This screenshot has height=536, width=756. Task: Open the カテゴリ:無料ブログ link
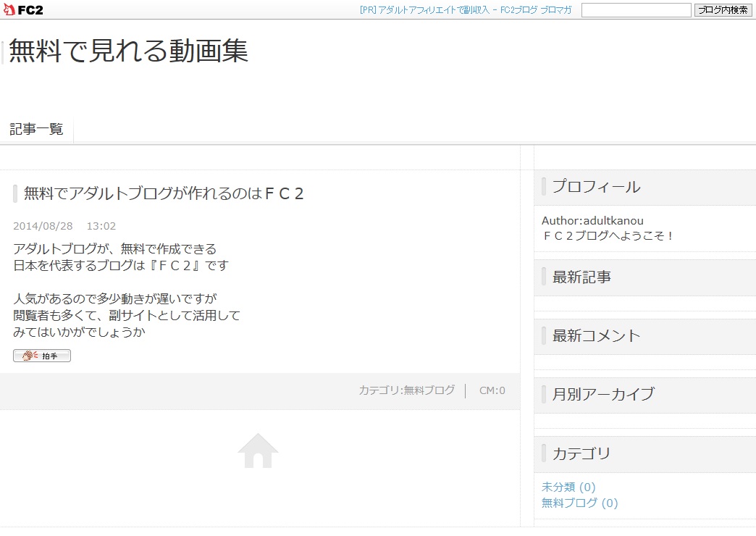406,390
